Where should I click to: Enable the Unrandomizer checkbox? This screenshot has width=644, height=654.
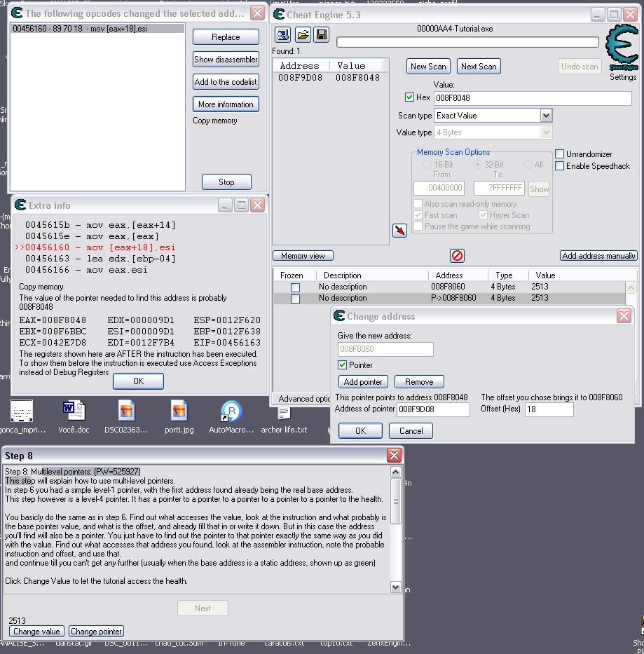pos(560,154)
